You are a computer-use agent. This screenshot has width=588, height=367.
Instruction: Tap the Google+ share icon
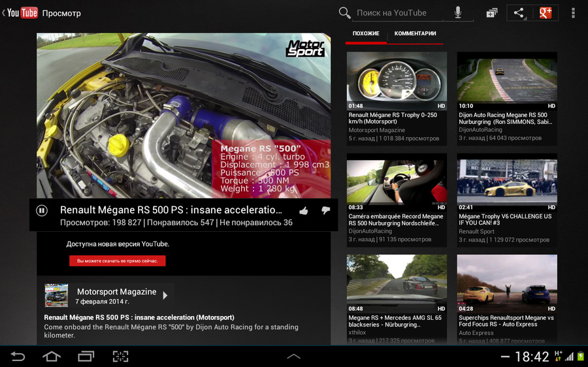[x=546, y=13]
